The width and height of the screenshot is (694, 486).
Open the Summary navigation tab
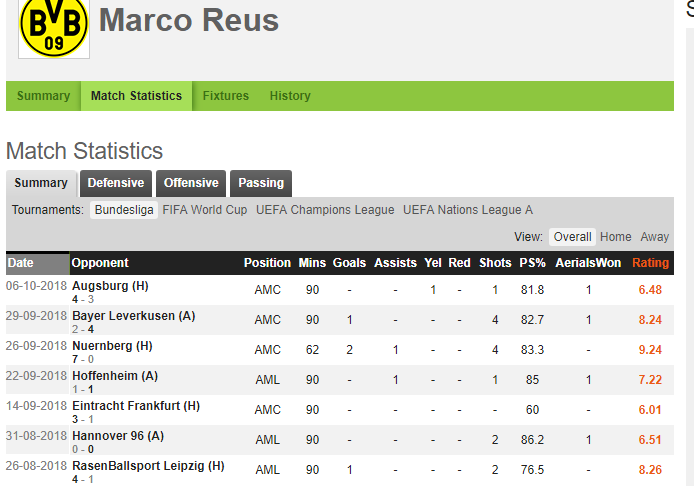click(43, 96)
